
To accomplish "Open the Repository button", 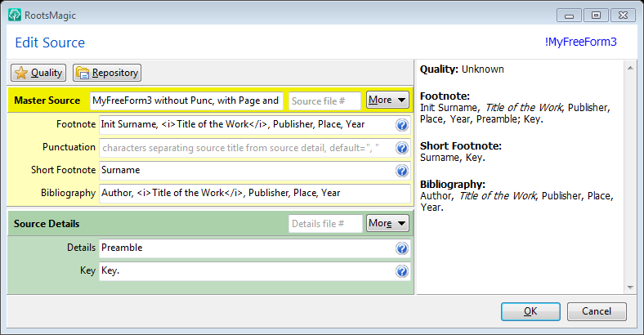I will point(107,73).
